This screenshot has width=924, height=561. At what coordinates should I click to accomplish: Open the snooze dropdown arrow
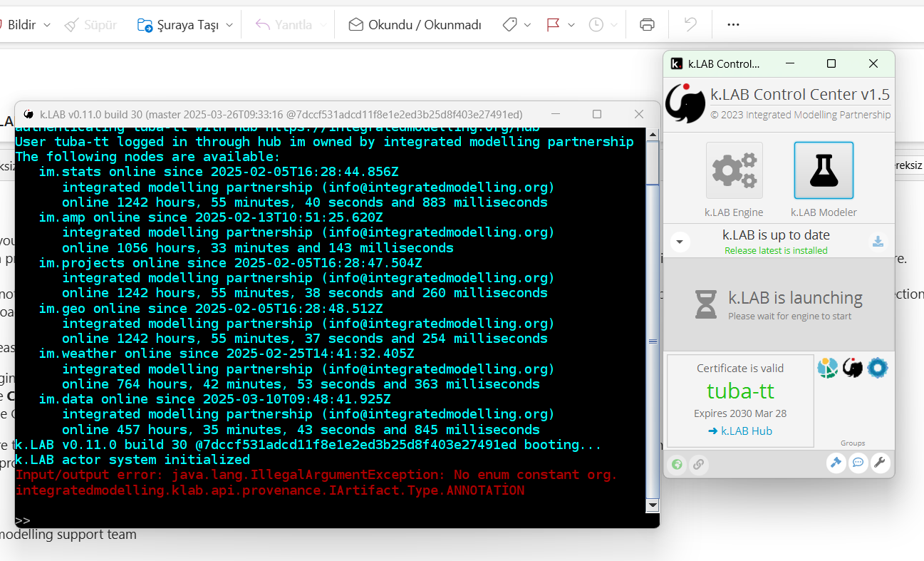613,25
